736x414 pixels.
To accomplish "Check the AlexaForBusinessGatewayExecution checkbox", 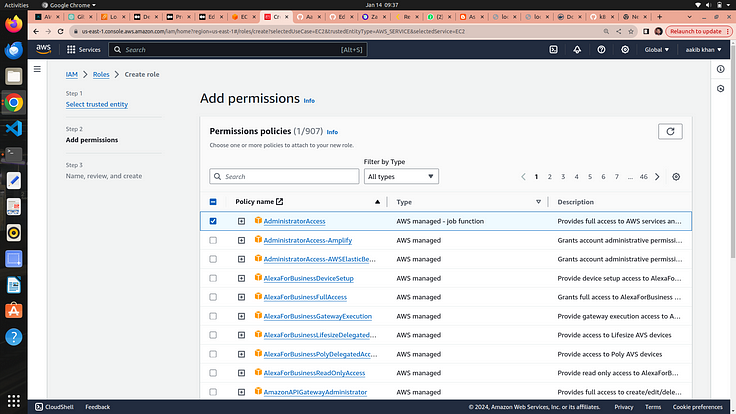I will click(x=213, y=316).
